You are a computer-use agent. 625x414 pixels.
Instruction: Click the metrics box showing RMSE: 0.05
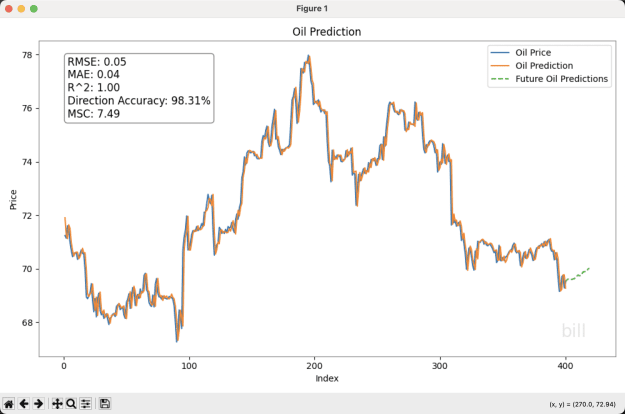click(139, 88)
